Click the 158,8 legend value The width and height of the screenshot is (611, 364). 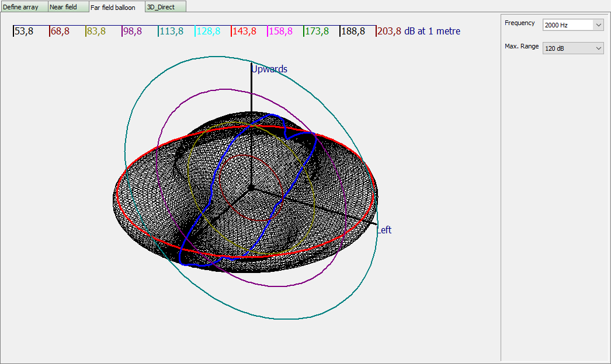[280, 31]
